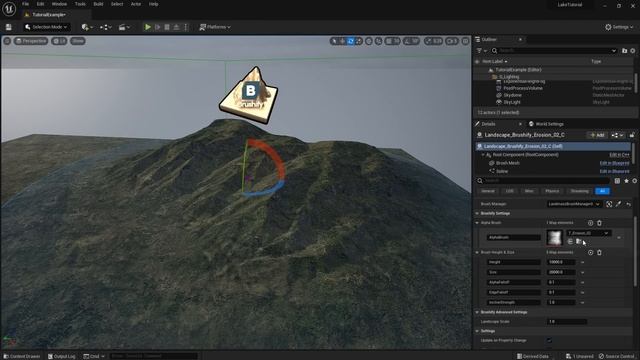Screen dimensions: 640x360
Task: Open the Help menu
Action: 153,4
